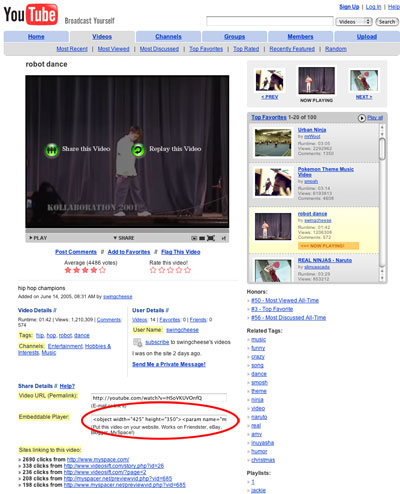Click the video progress bar
The width and height of the screenshot is (400, 494).
click(x=127, y=231)
